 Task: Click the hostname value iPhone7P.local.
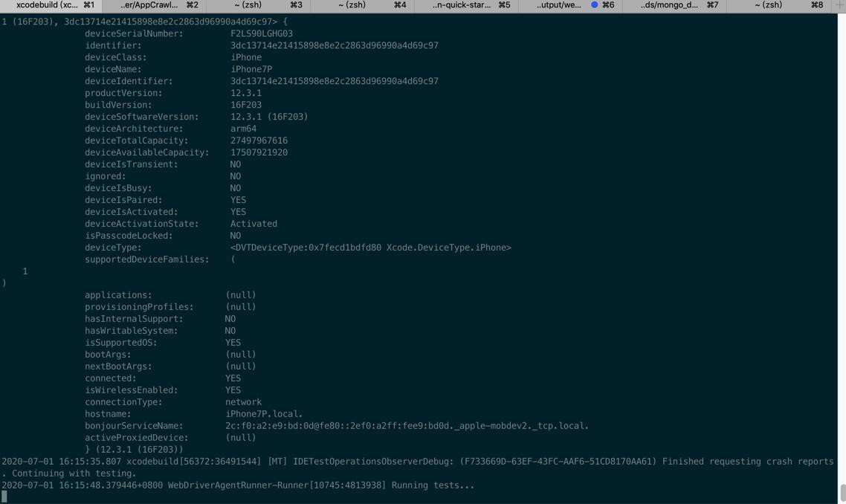(265, 413)
